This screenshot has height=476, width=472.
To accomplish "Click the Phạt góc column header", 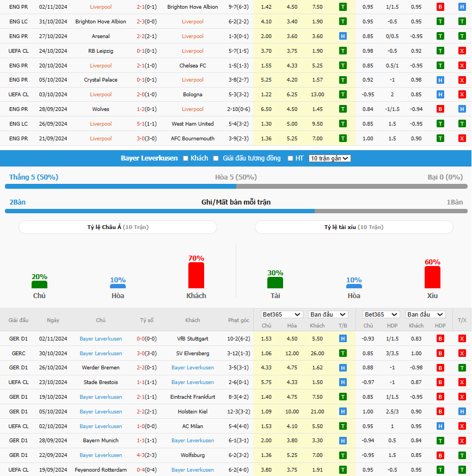I will (239, 320).
